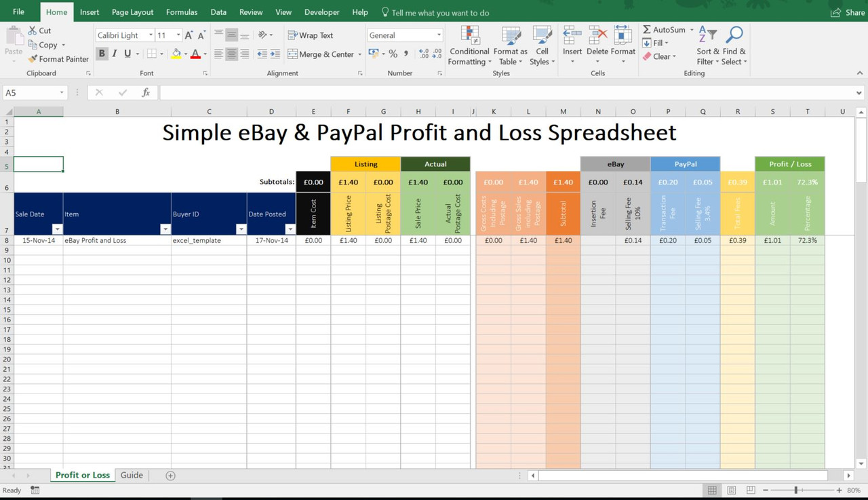868x500 pixels.
Task: Decrease font size with small A icon
Action: (x=201, y=35)
